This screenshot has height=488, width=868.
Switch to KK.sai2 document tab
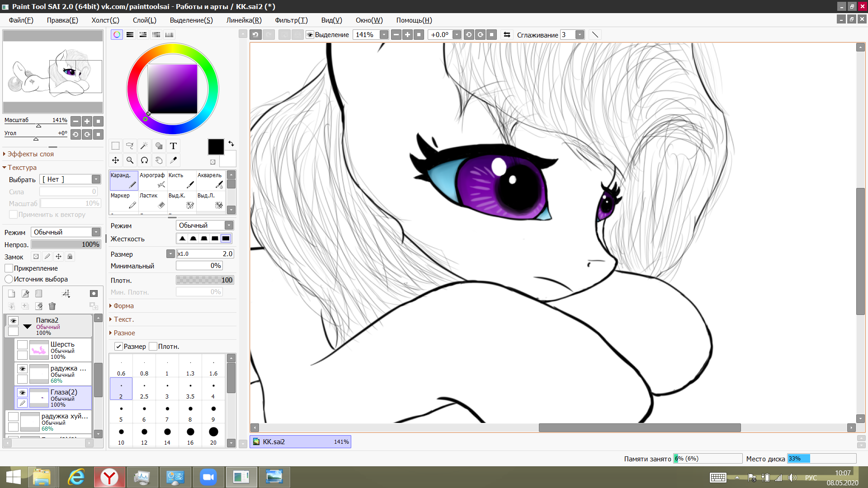click(x=301, y=442)
